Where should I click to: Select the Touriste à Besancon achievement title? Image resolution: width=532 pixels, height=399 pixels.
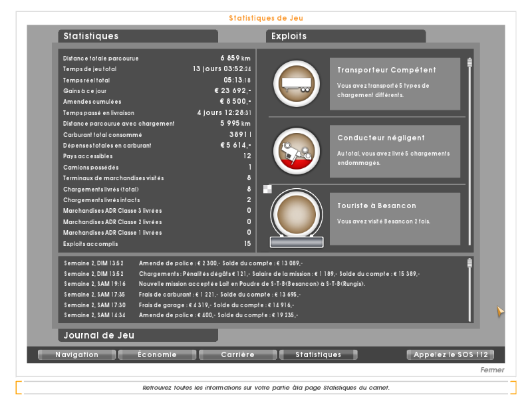376,205
